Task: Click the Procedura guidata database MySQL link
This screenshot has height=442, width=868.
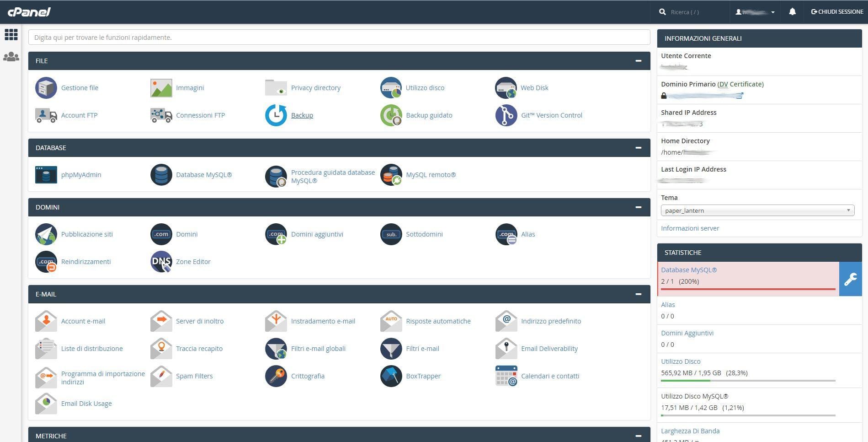Action: 333,177
